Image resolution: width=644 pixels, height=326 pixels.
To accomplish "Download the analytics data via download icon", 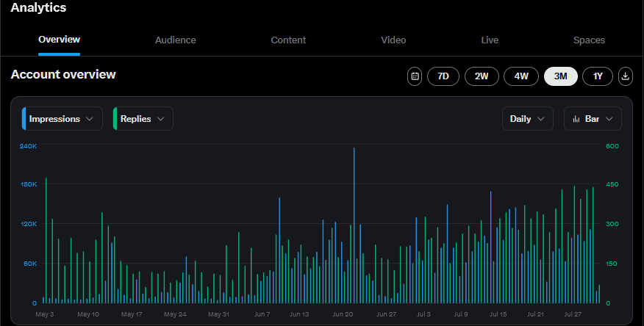I will [626, 76].
